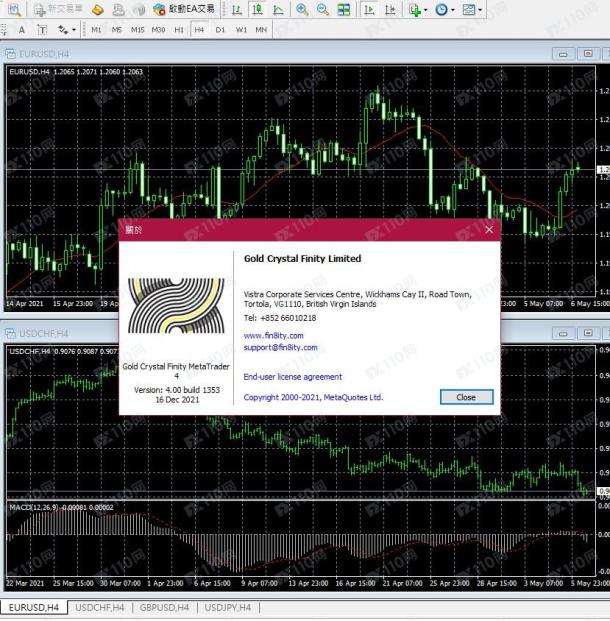
Task: Minimize the USDCHF,H4 chart window
Action: click(563, 333)
